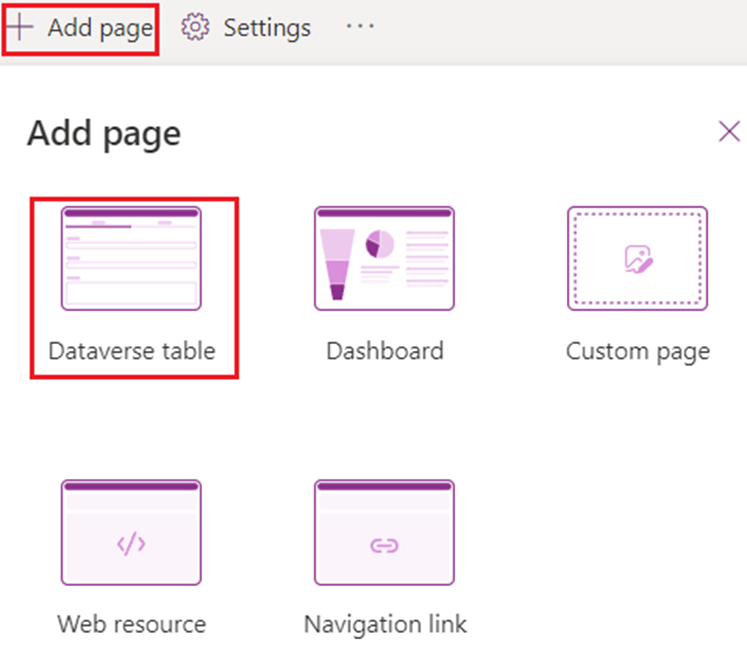747x659 pixels.
Task: Click the Dashboard label
Action: (385, 351)
